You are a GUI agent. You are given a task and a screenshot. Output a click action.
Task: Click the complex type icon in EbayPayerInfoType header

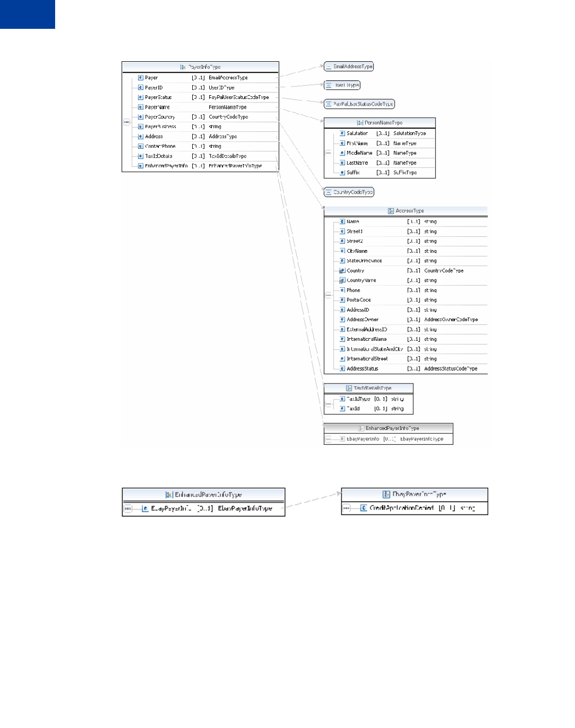click(386, 494)
